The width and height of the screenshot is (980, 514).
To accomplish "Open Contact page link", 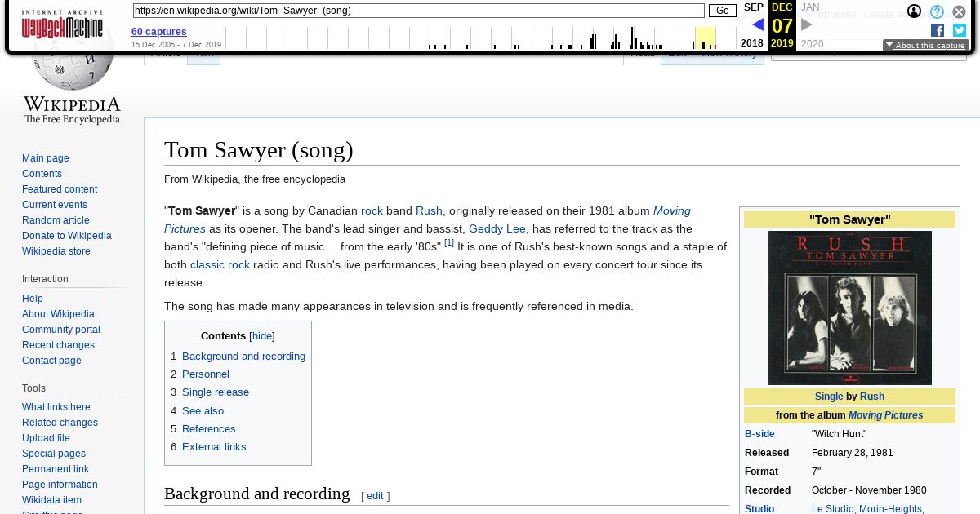I will pos(51,361).
